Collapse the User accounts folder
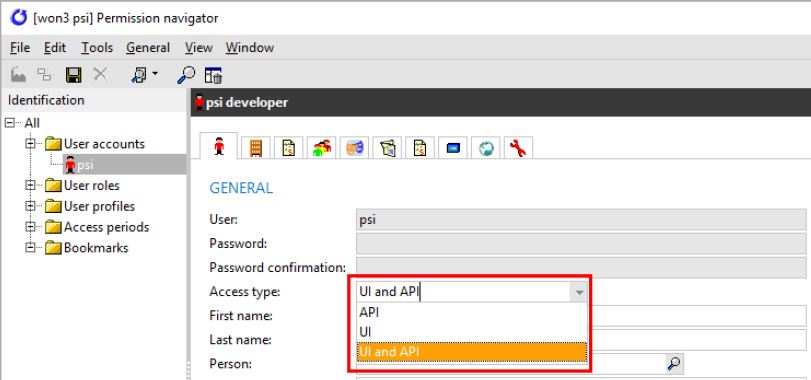 31,144
